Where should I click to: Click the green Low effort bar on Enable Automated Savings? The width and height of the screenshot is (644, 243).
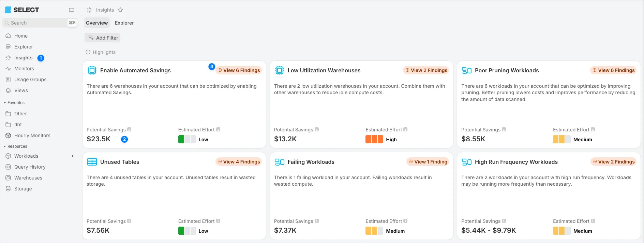[x=187, y=139]
